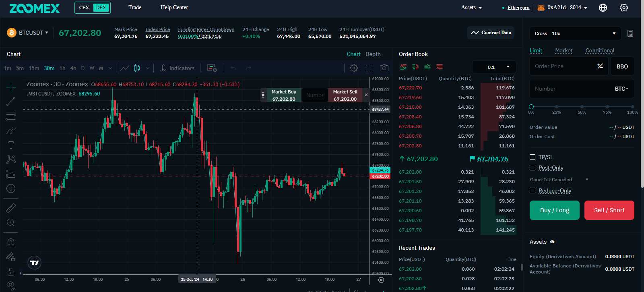Viewport: 644px width, 292px height.
Task: Open the chart patterns tool
Action: 11,159
